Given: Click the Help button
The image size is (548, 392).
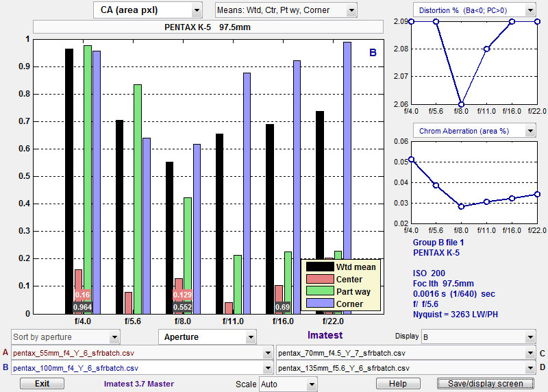Looking at the screenshot, I should tap(398, 384).
